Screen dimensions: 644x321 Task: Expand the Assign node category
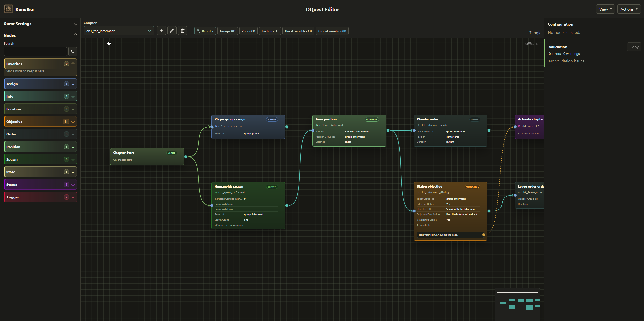pos(40,84)
